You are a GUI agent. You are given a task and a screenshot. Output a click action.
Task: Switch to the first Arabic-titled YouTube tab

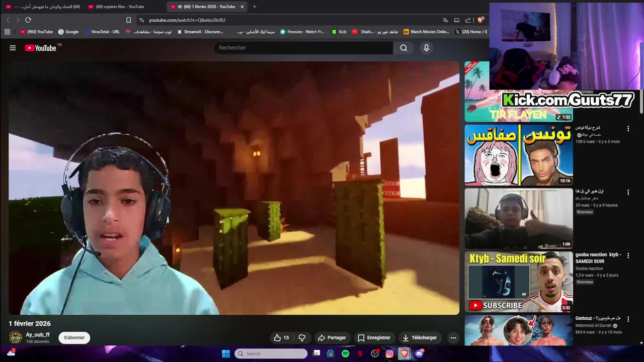coord(42,7)
